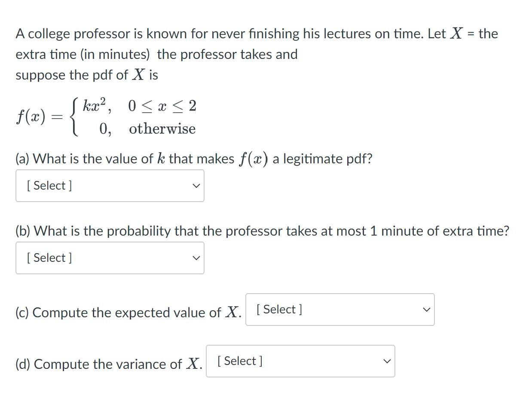Open the variance dropdown for part (d)
This screenshot has width=532, height=417.
click(x=300, y=361)
